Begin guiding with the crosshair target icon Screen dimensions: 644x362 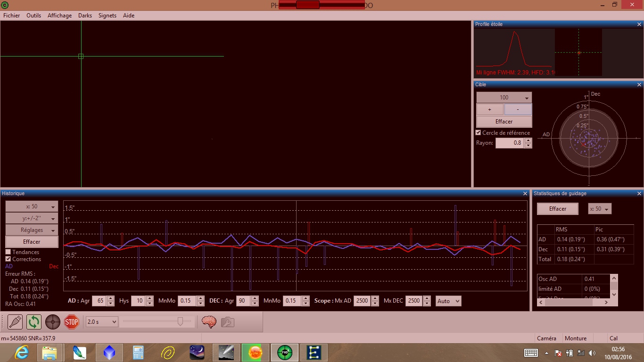[53, 322]
